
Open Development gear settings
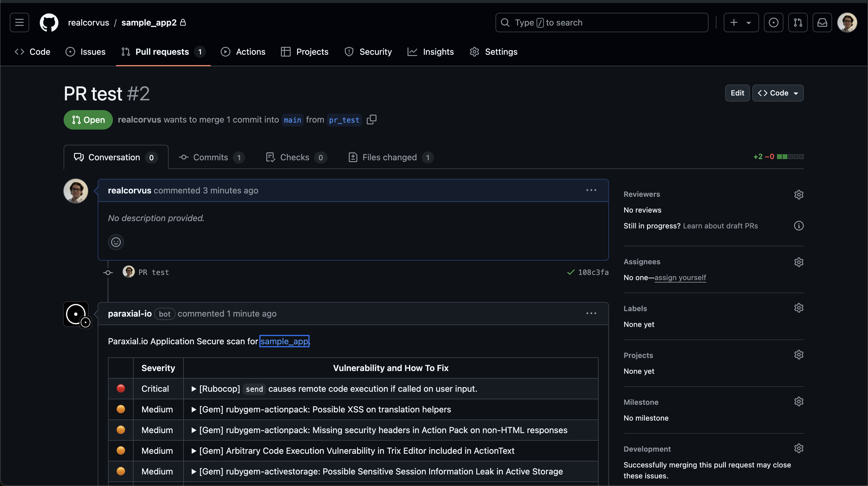(x=799, y=448)
